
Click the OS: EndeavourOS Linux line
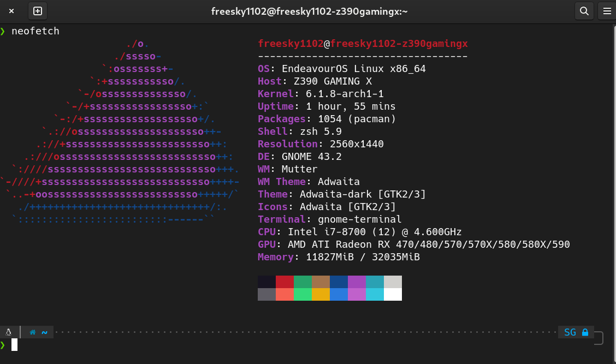(x=342, y=69)
